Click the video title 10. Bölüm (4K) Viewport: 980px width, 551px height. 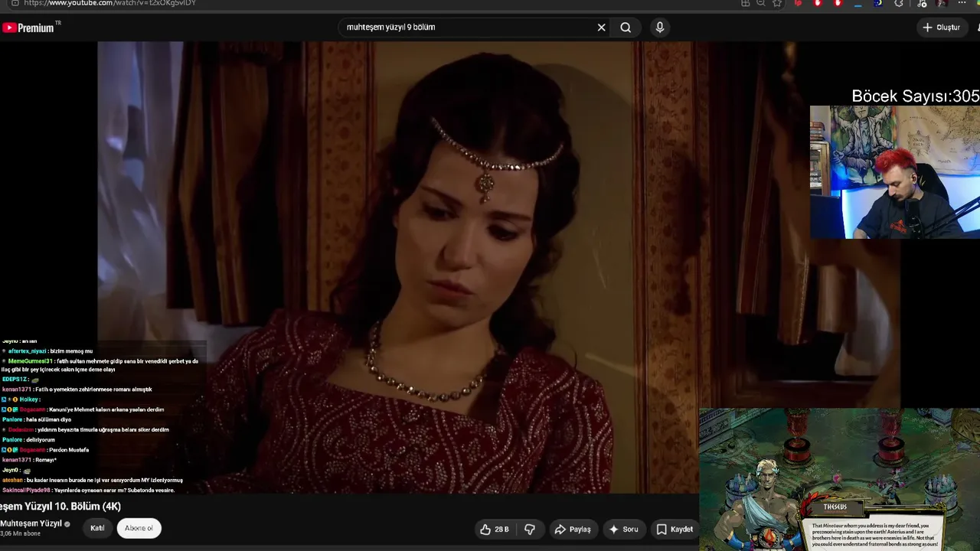pos(60,507)
